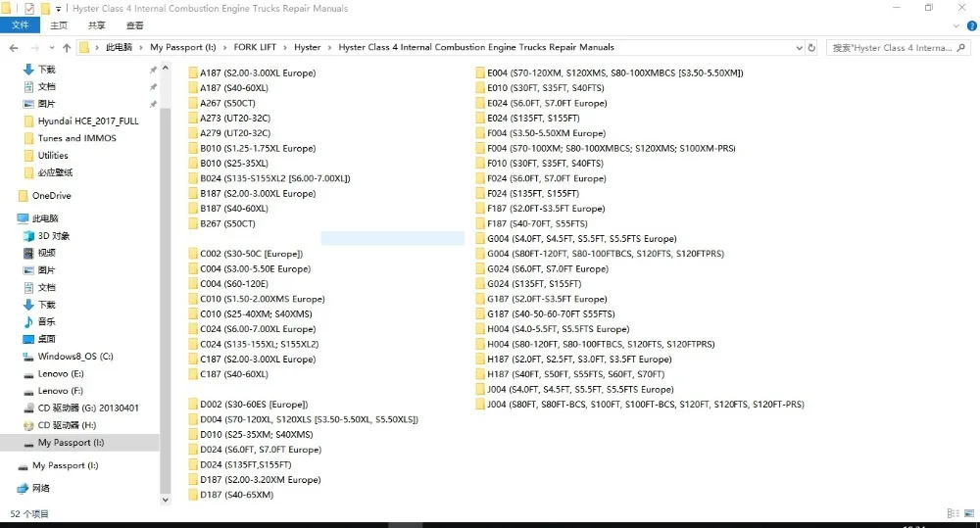Viewport: 980px width, 528px height.
Task: Open Hyundai HCE_2017_FULL in sidebar
Action: coord(87,120)
